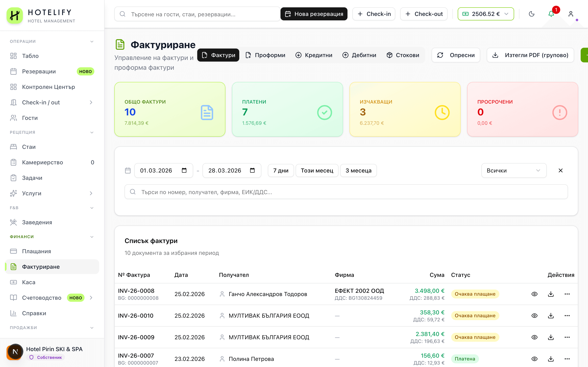Open Камериерство in the sidebar
This screenshot has height=367, width=588.
(x=42, y=162)
